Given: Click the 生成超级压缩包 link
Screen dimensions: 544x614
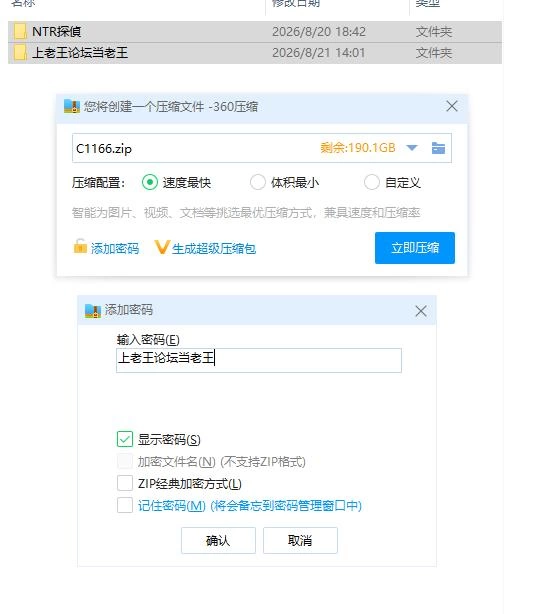Looking at the screenshot, I should 214,248.
